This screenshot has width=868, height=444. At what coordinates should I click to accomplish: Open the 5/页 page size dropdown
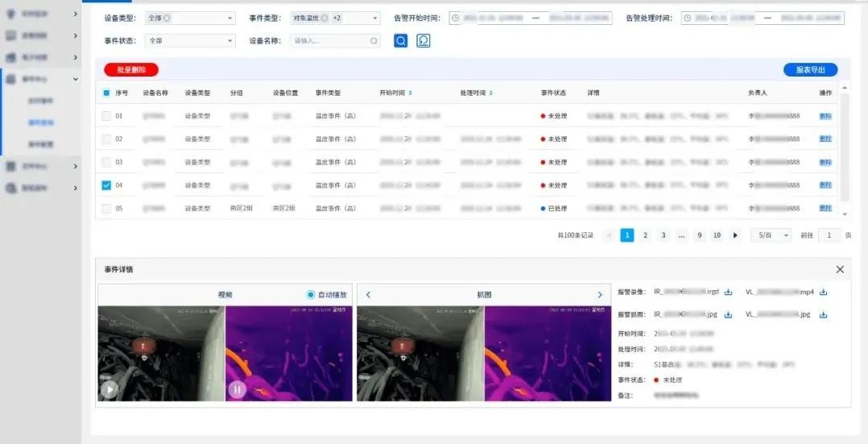coord(771,235)
